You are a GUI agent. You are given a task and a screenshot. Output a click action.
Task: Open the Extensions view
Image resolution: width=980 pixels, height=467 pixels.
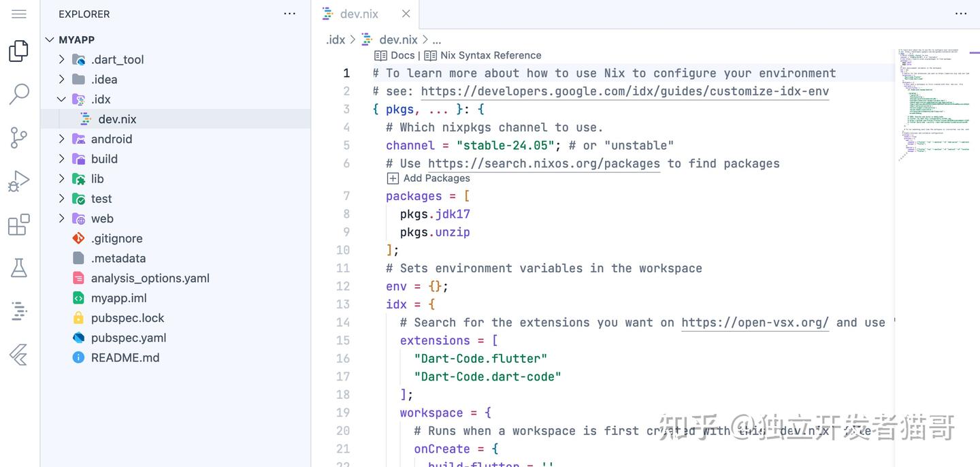pos(19,225)
